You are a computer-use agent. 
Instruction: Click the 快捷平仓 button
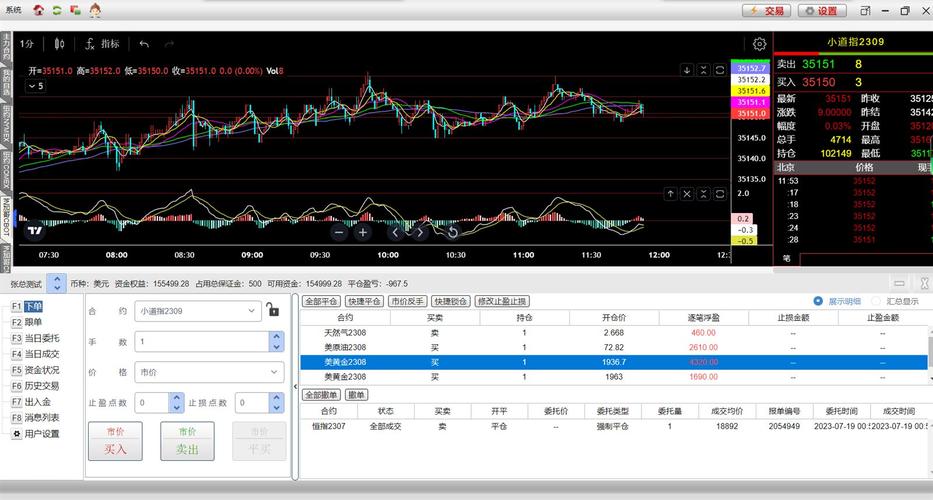[x=365, y=301]
